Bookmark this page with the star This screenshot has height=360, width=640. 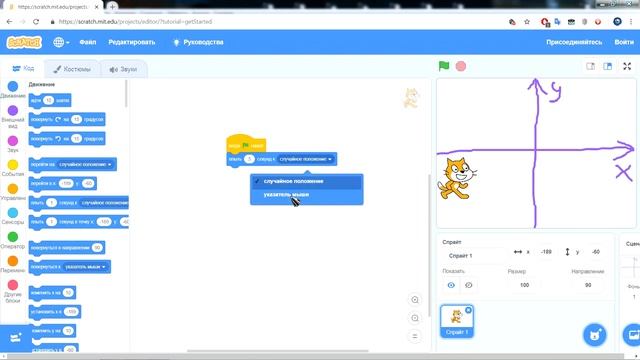pyautogui.click(x=527, y=22)
